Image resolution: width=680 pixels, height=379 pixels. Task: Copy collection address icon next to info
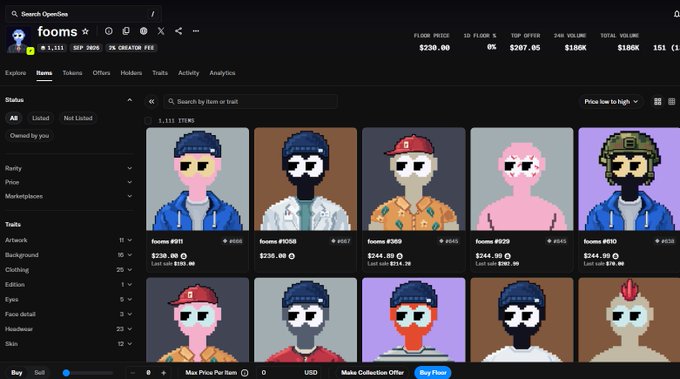pyautogui.click(x=126, y=31)
